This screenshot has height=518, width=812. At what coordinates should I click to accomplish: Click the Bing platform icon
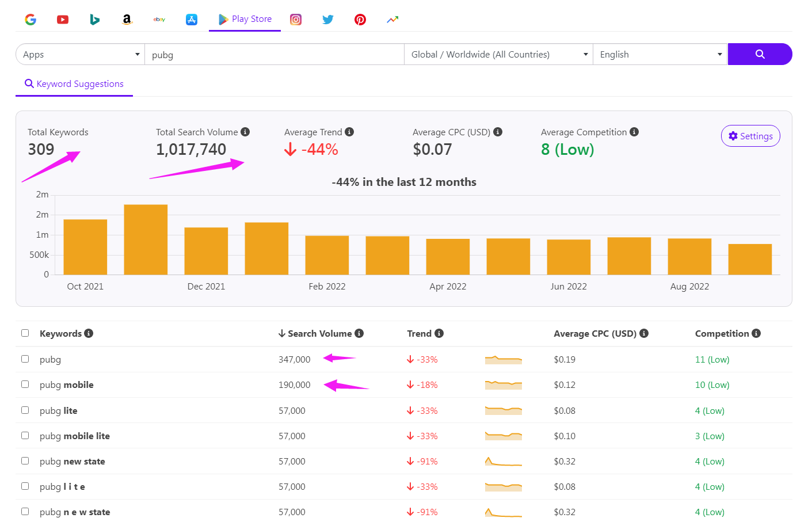(x=95, y=19)
